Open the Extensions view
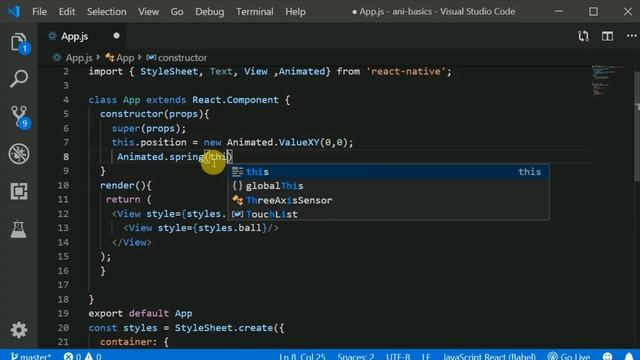The height and width of the screenshot is (360, 640). [19, 191]
